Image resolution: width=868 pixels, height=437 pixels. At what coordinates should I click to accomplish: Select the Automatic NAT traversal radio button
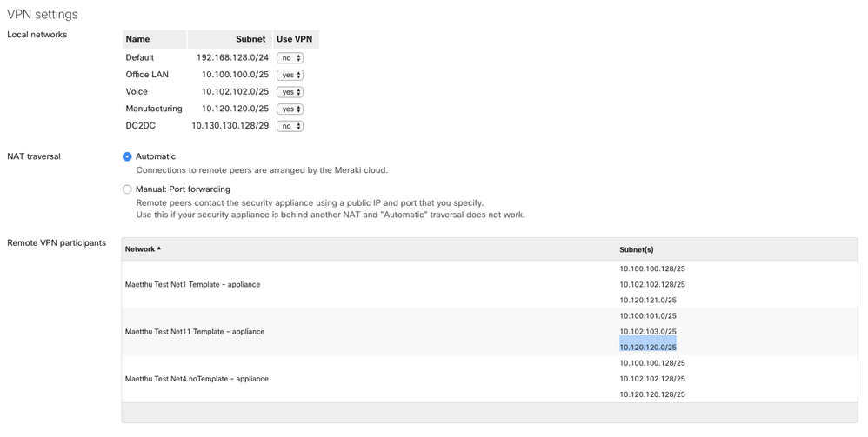127,156
